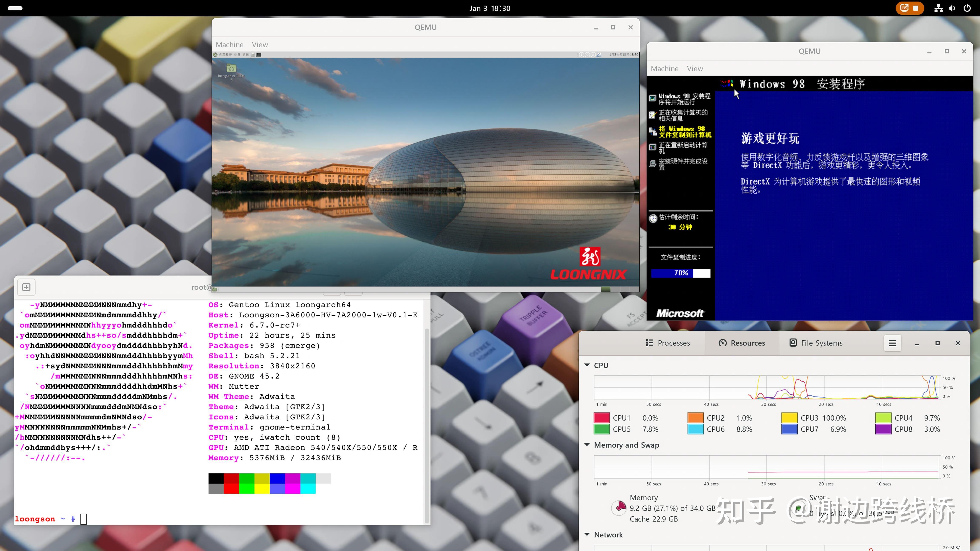This screenshot has width=980, height=551.
Task: Collapse the Network section expander
Action: pos(587,535)
